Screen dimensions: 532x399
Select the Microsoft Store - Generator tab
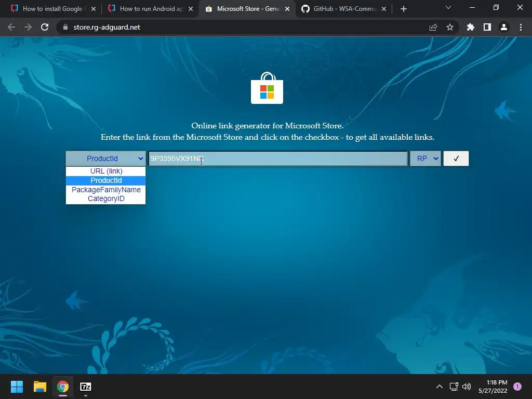tap(248, 9)
